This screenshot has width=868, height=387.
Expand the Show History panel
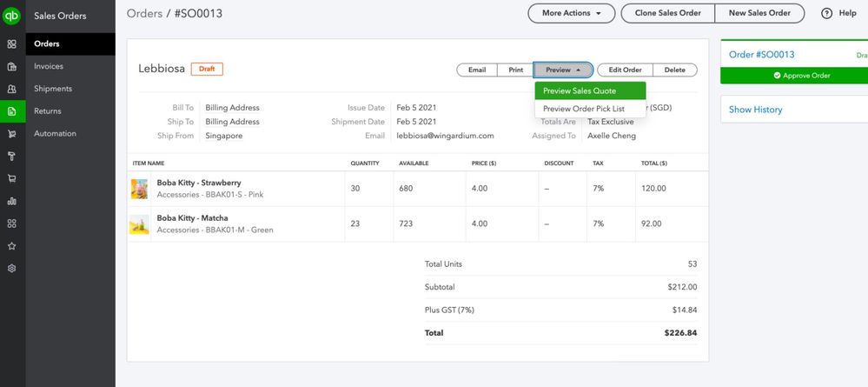(x=755, y=110)
